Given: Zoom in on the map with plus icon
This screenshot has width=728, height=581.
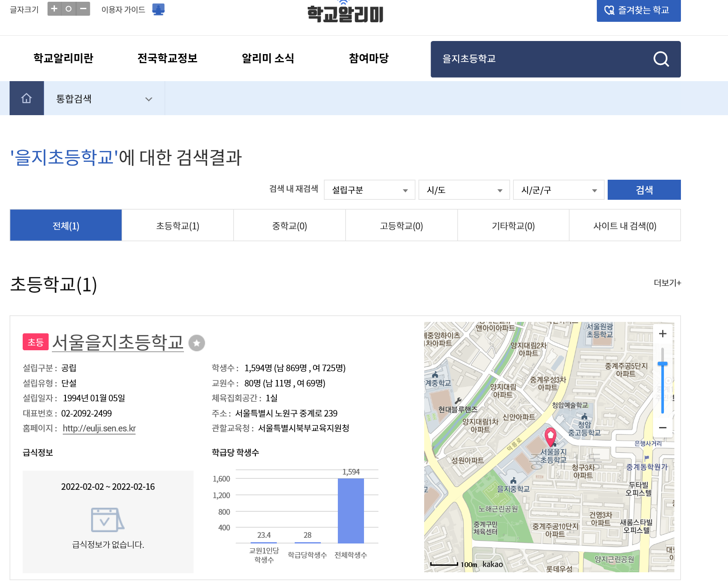Looking at the screenshot, I should pos(663,334).
